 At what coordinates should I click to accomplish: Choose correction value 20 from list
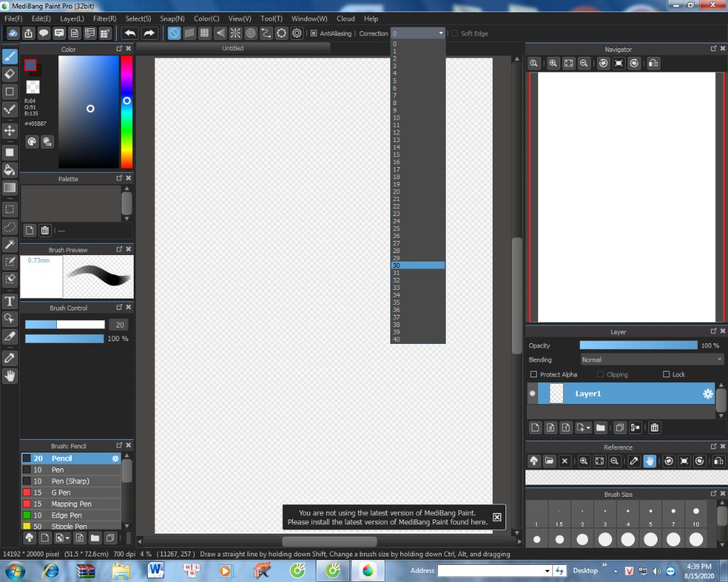[418, 192]
